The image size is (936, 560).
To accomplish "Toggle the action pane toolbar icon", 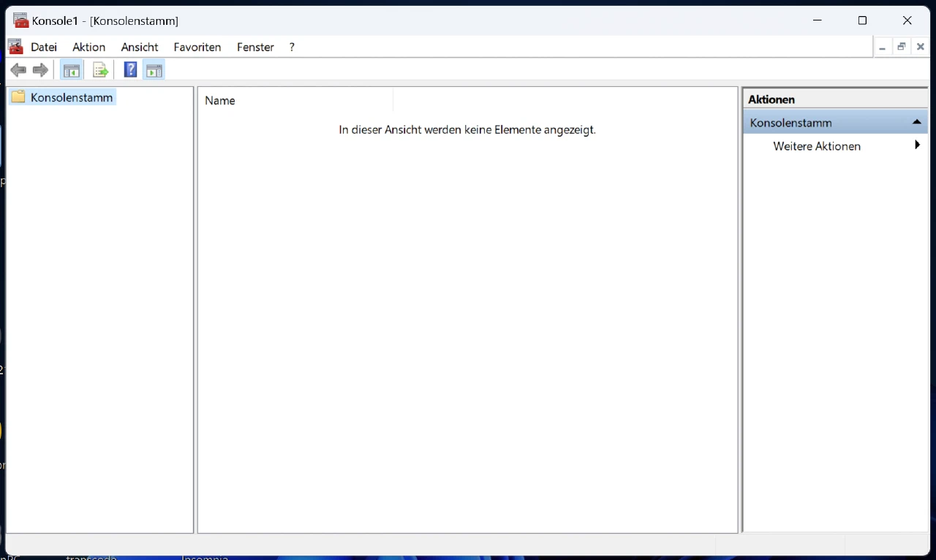I will click(x=154, y=70).
